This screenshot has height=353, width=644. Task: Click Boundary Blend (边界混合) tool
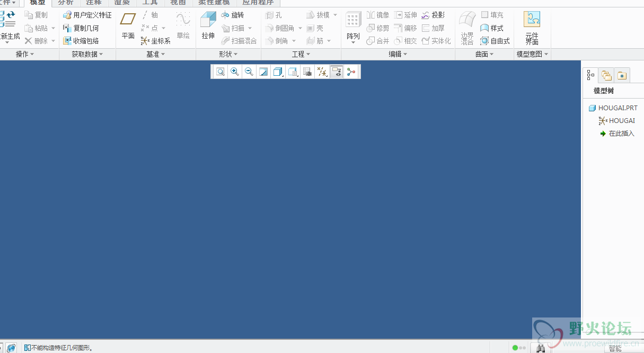467,28
